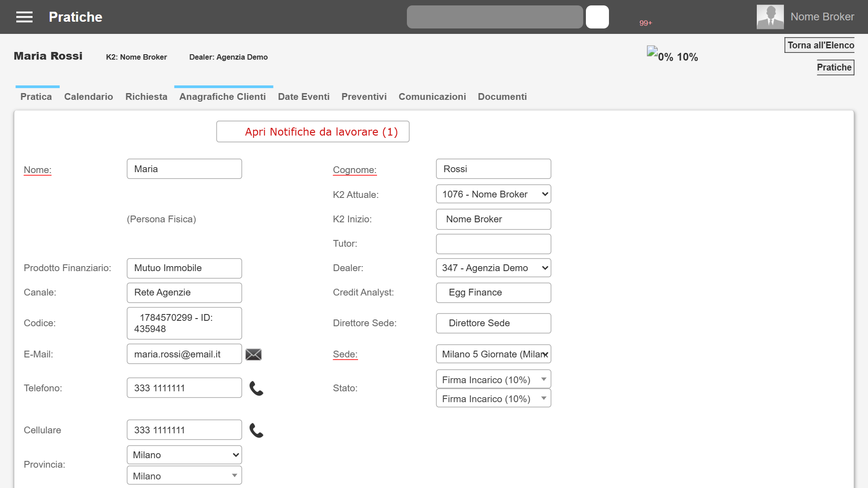Viewport: 868px width, 488px height.
Task: Click Apri Notifiche da lavorare button
Action: [313, 131]
